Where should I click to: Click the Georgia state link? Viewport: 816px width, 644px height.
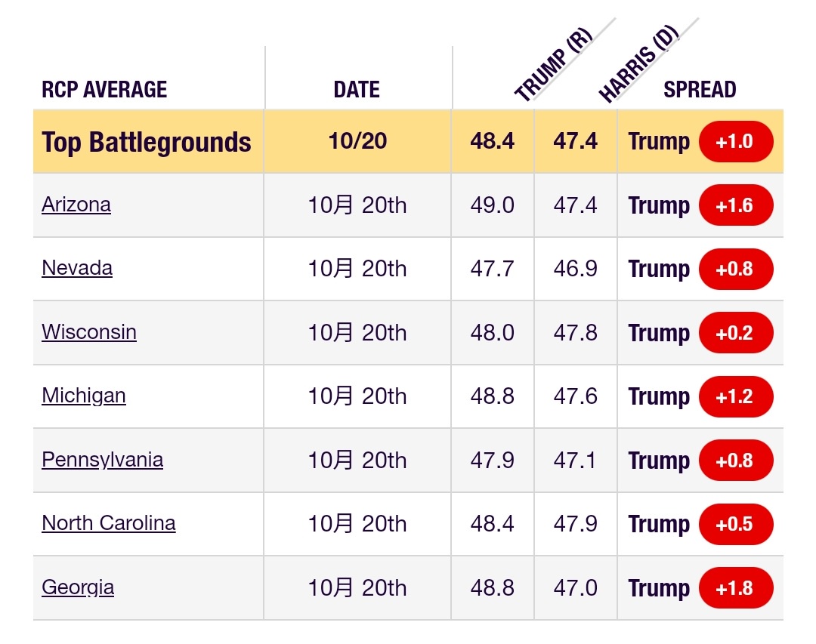tap(78, 587)
